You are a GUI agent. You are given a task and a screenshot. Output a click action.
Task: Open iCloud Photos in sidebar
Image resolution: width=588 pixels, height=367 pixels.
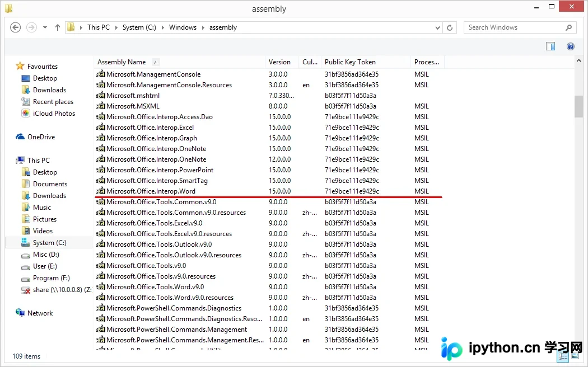coord(54,114)
